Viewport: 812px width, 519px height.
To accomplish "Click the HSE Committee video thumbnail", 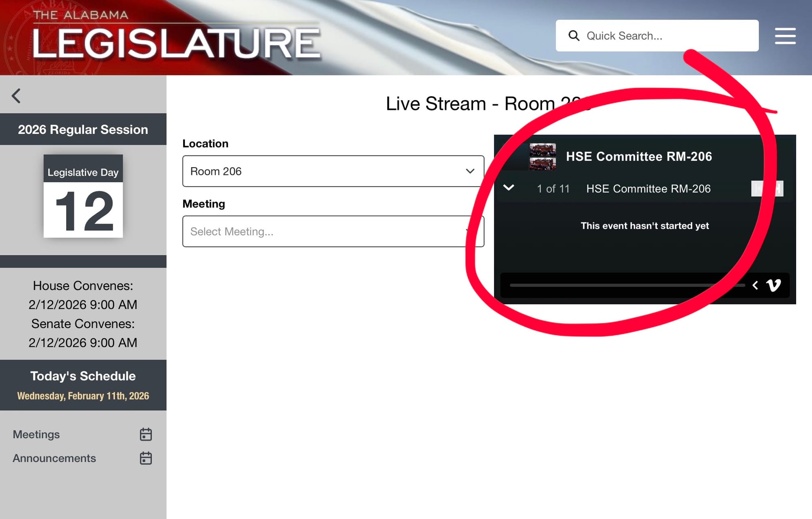I will (x=542, y=157).
